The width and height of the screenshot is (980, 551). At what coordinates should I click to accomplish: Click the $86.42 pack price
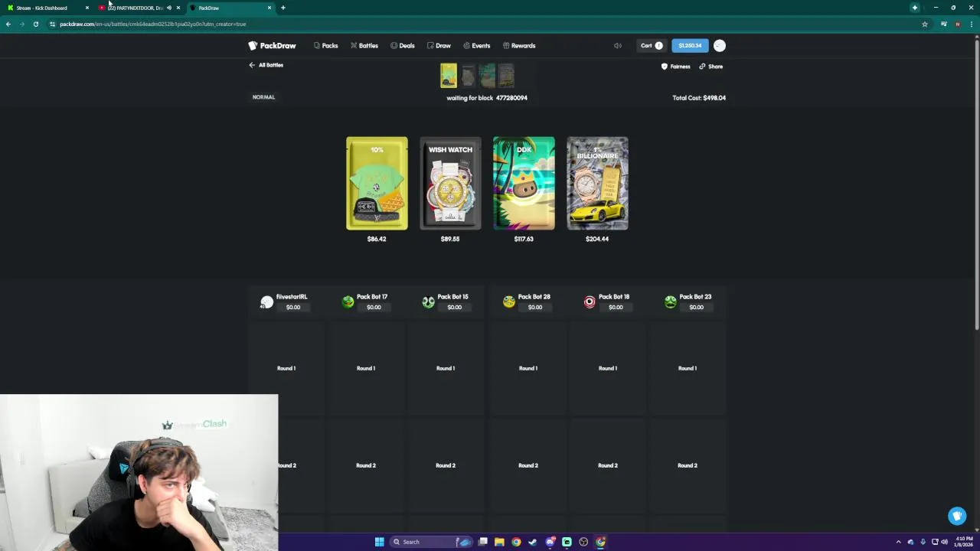[377, 239]
